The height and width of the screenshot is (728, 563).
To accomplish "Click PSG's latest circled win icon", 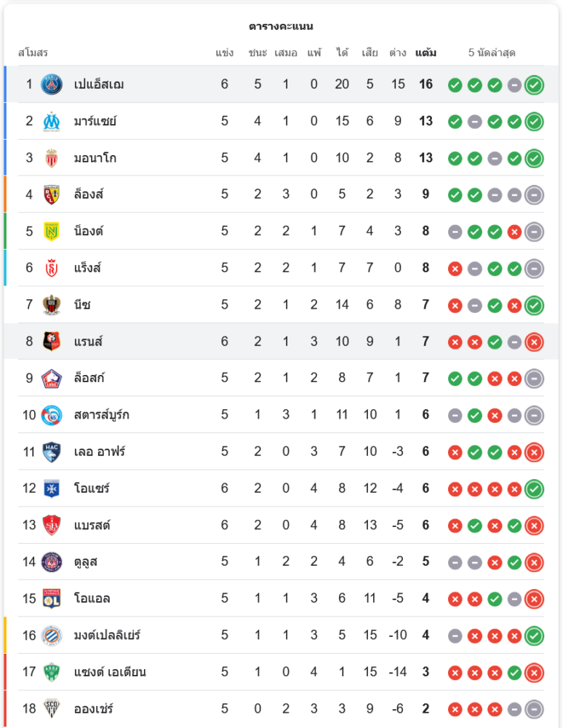I will [534, 84].
